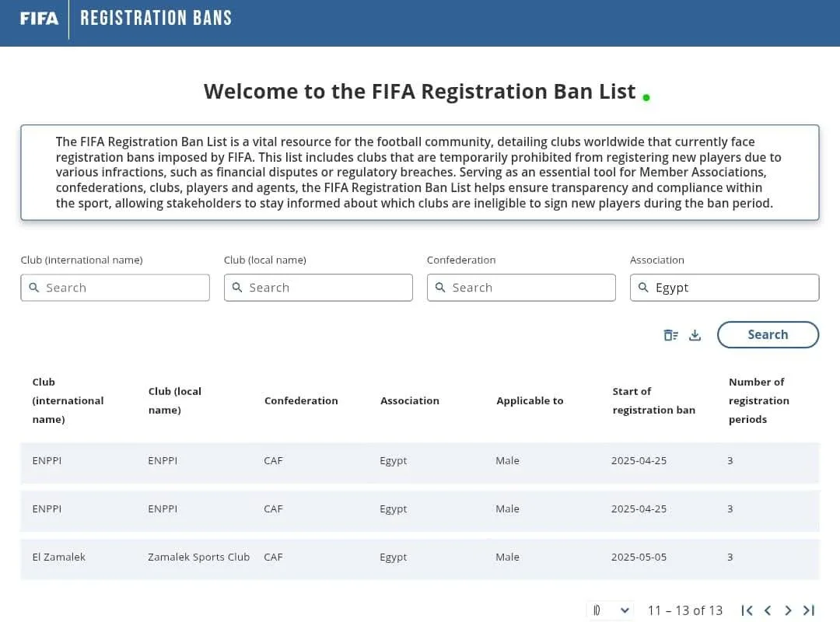Click the FIFA logo in header

pos(39,18)
